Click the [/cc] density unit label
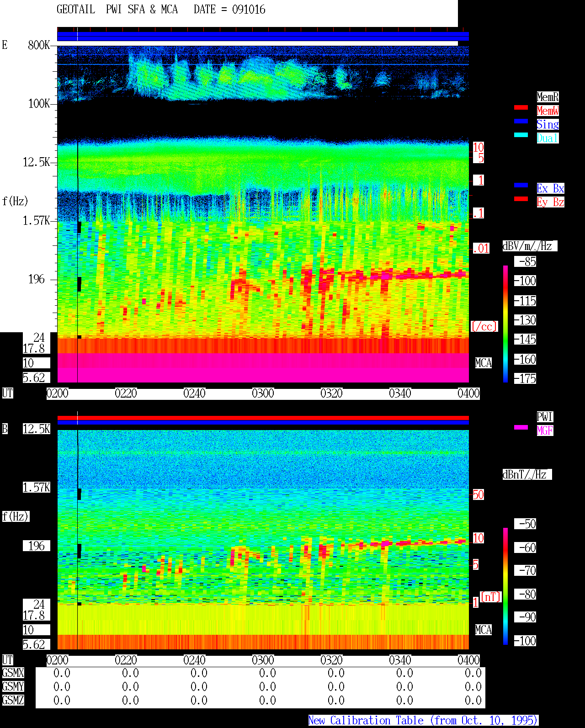The width and height of the screenshot is (585, 728). pos(484,326)
